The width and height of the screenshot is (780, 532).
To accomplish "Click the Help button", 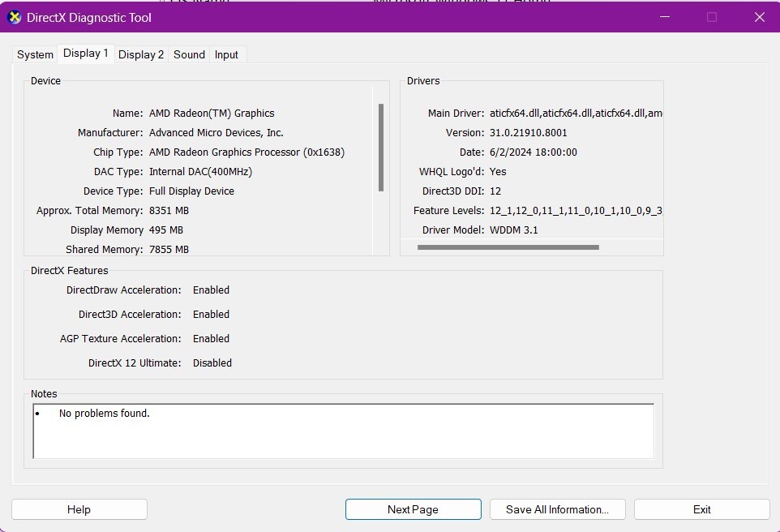I will [x=79, y=509].
